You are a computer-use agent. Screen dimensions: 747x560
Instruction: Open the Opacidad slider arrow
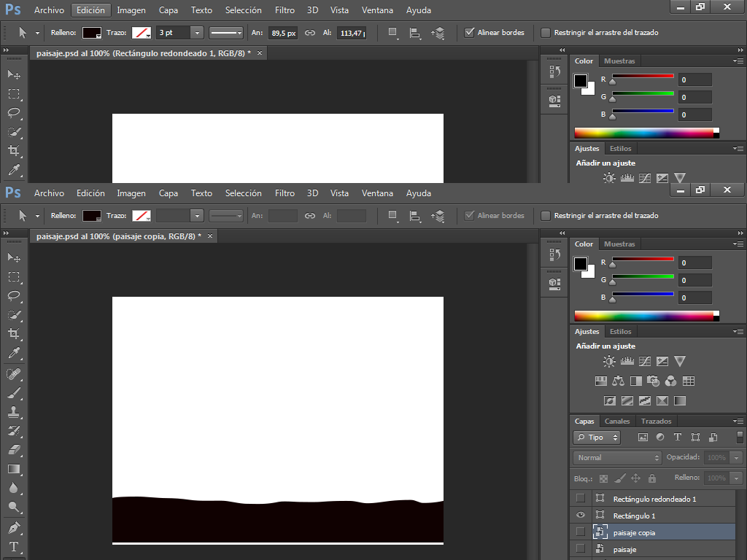coord(737,458)
